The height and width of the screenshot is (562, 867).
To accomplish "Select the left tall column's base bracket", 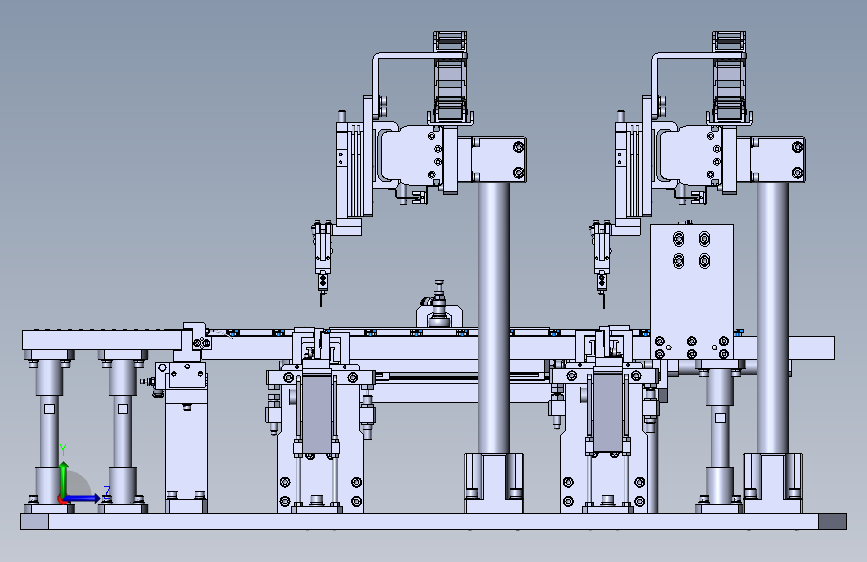I will [494, 482].
